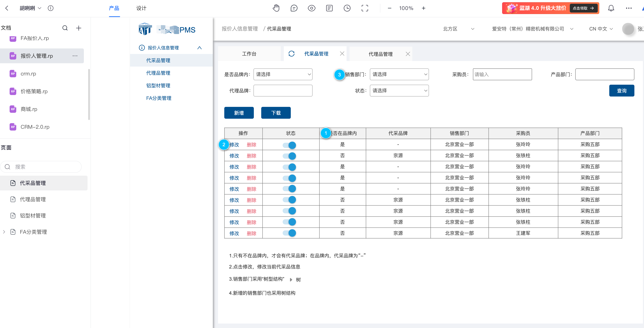Click the 下载 button
The height and width of the screenshot is (328, 644).
tap(276, 113)
